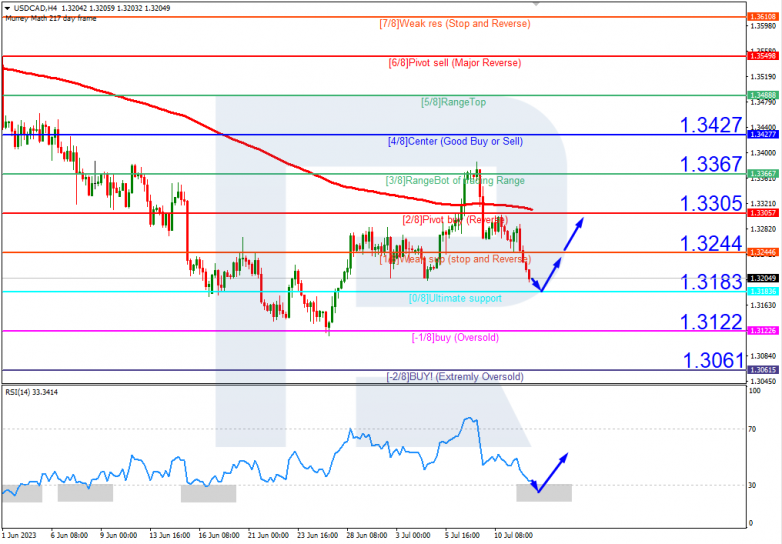The image size is (782, 544).
Task: Select the 1.34277 blue price tag
Action: [763, 135]
